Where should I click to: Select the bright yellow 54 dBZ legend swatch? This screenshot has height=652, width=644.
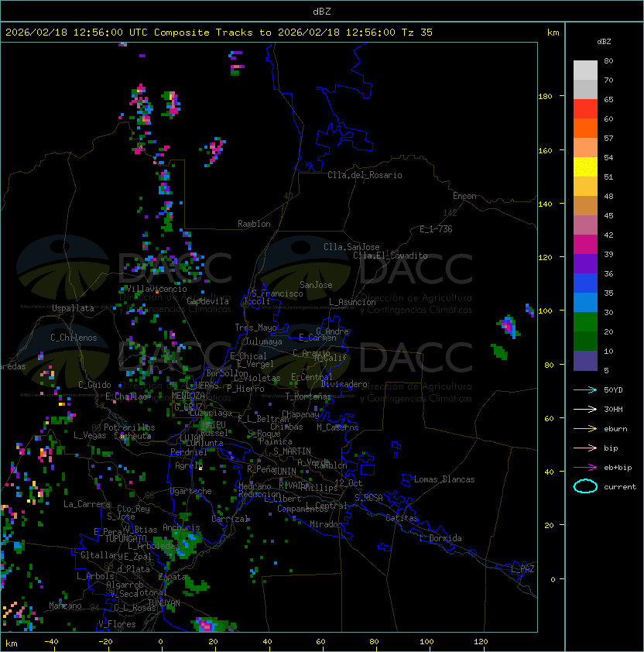(585, 167)
